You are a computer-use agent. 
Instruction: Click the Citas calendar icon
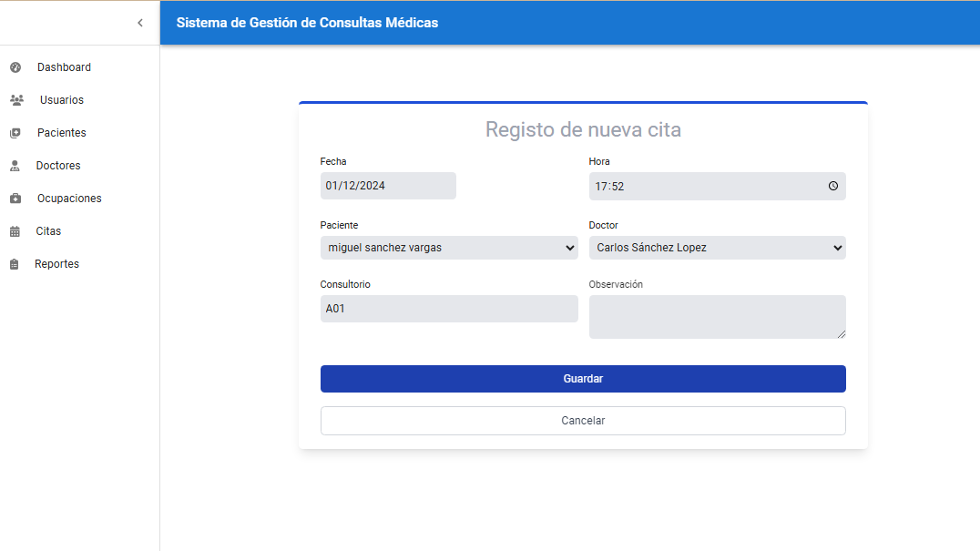pos(15,231)
